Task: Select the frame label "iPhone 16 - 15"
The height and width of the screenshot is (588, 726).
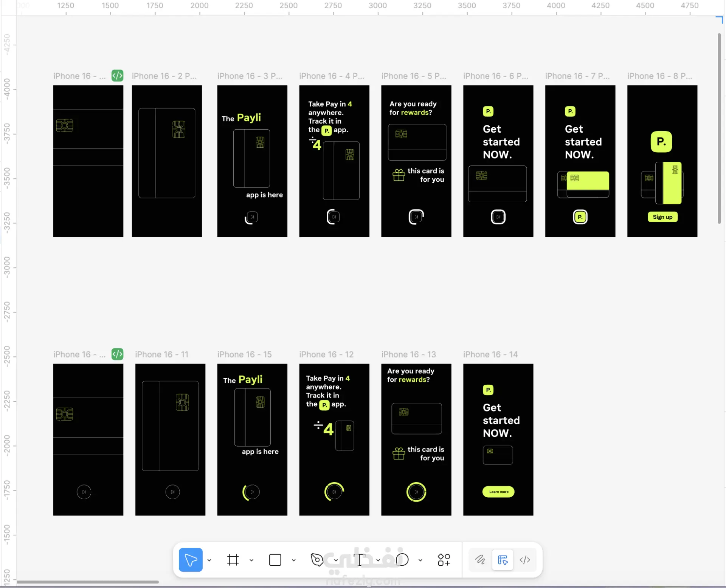Action: tap(245, 354)
